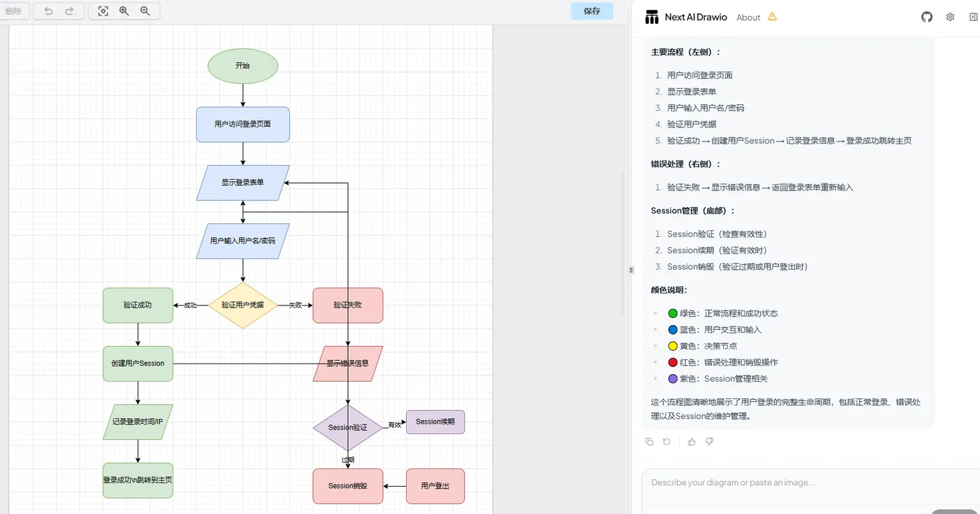Click the 红色：错误处理和销毁操作 line
The image size is (980, 514).
723,362
